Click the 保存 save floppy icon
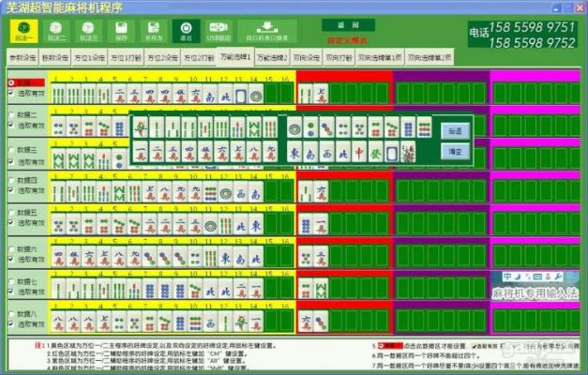 [x=121, y=31]
